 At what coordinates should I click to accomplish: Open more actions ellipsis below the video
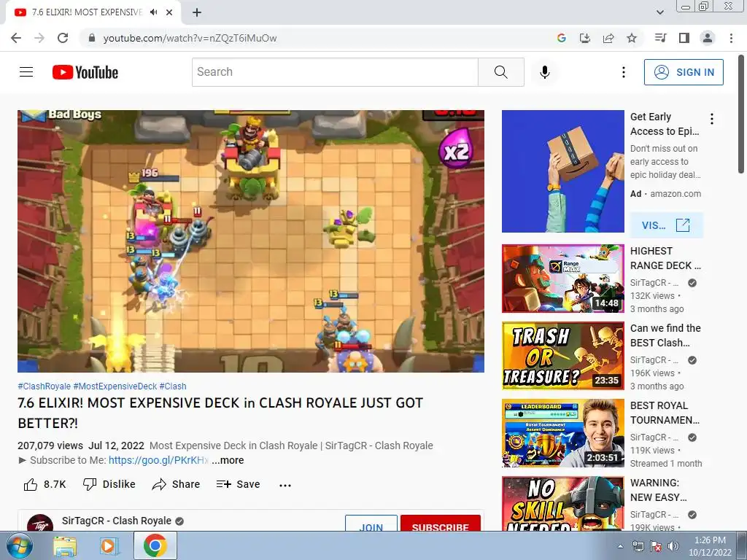click(285, 485)
